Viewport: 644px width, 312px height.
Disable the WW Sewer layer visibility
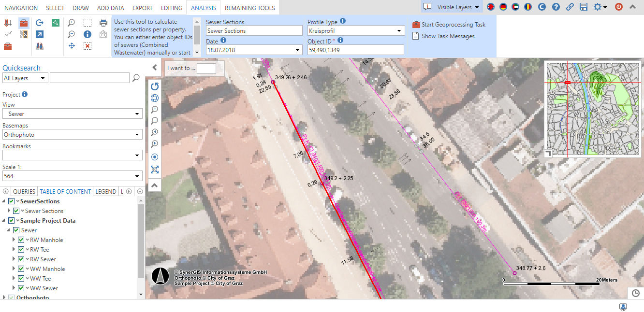coord(21,288)
